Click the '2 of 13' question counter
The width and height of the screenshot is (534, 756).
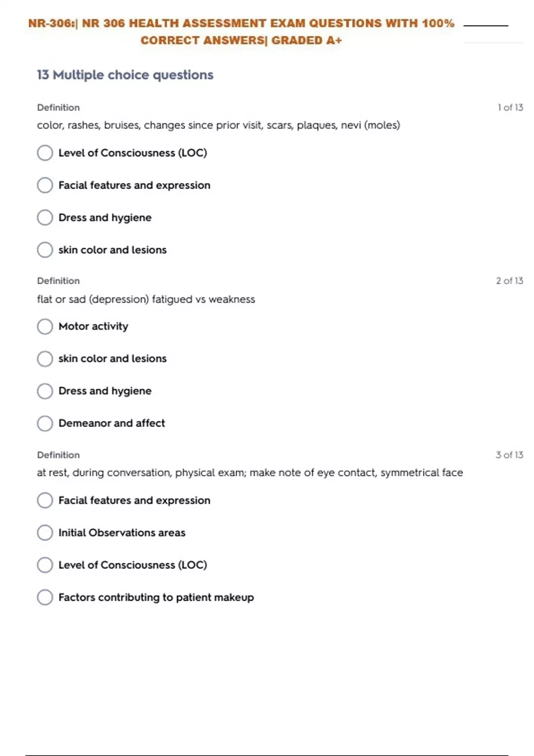(510, 281)
